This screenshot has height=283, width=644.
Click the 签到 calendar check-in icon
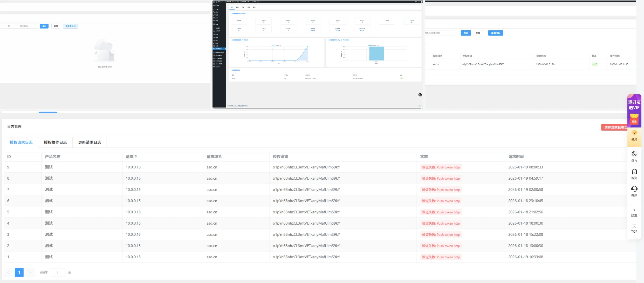tap(634, 172)
